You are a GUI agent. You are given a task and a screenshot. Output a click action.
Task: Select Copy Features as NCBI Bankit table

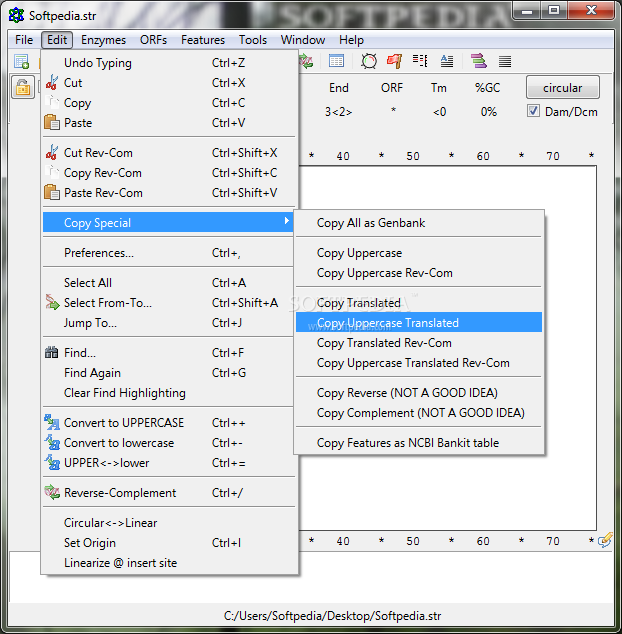(419, 443)
